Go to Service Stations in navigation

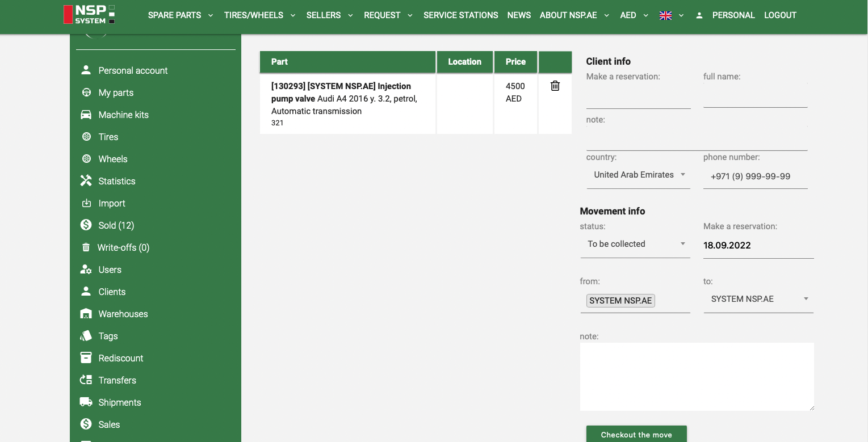(460, 15)
